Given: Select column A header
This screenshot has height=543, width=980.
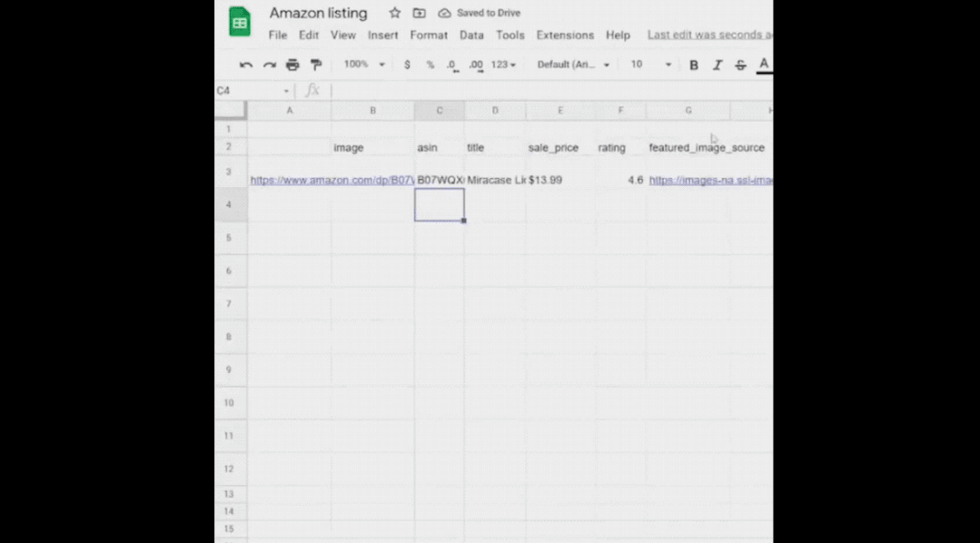Looking at the screenshot, I should coord(290,110).
